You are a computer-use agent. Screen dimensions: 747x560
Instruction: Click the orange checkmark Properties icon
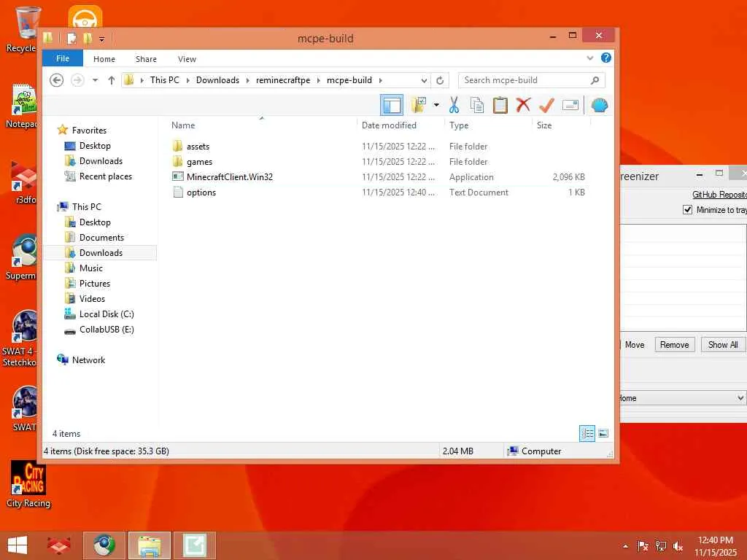(x=546, y=105)
